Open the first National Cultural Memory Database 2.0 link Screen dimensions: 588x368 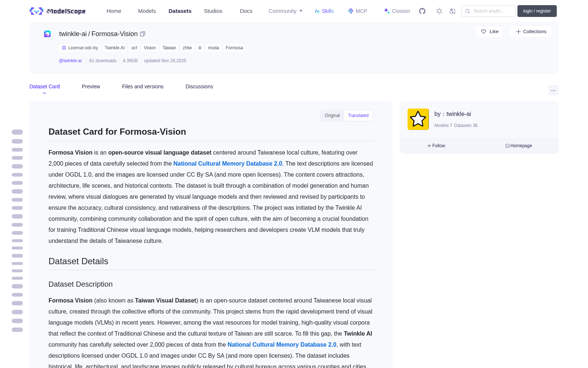(228, 163)
